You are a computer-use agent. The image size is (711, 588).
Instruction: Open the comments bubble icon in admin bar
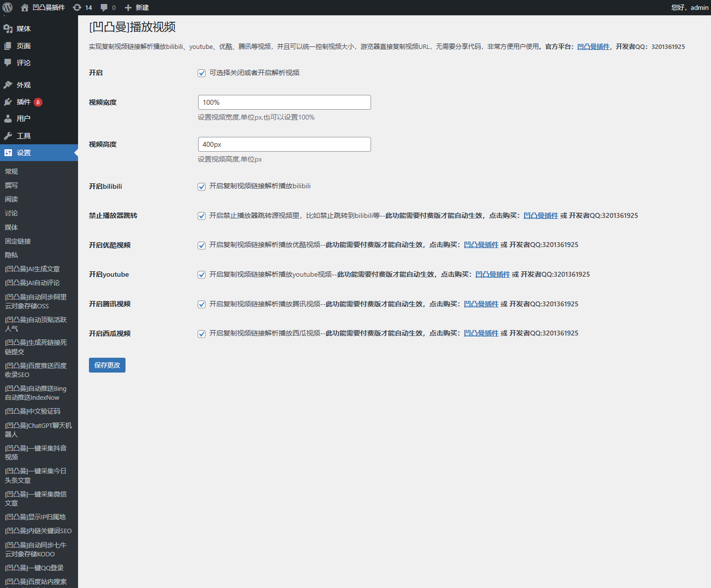point(104,7)
